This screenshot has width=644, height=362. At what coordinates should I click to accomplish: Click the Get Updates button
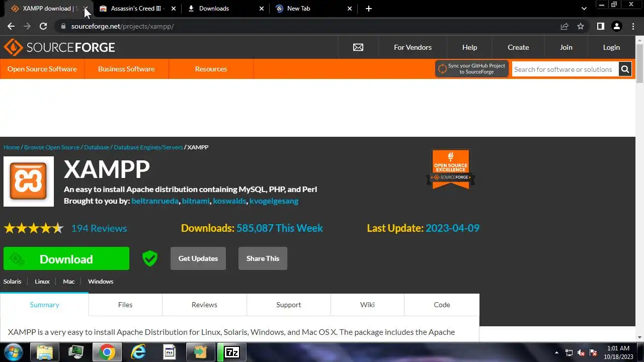tap(198, 258)
